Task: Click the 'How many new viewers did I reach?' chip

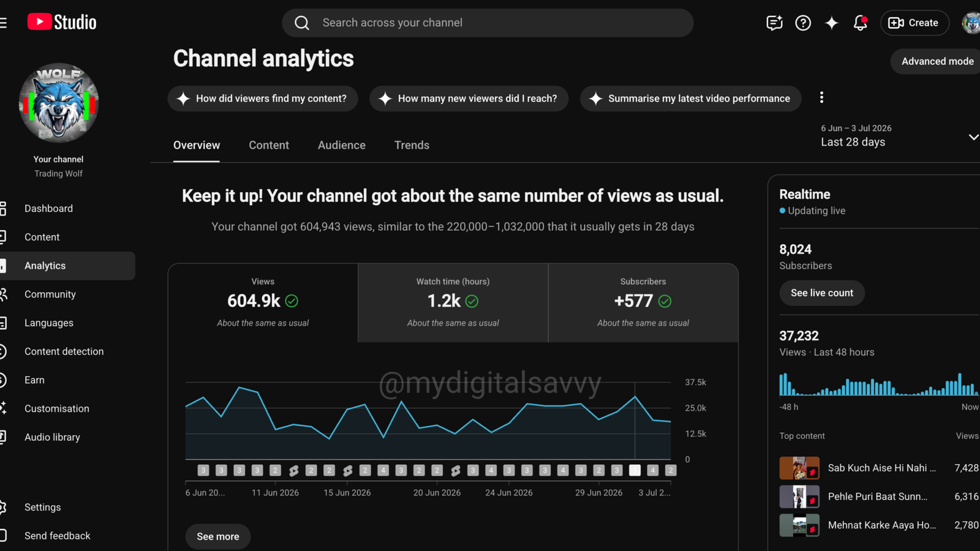Action: click(469, 99)
